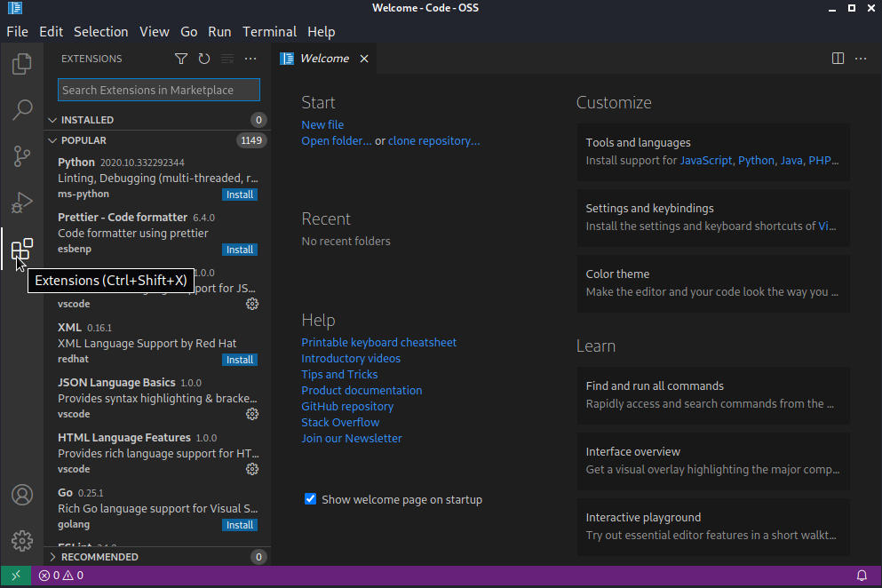Open editor More Actions ellipsis menu
The height and width of the screenshot is (588, 882).
tap(861, 59)
